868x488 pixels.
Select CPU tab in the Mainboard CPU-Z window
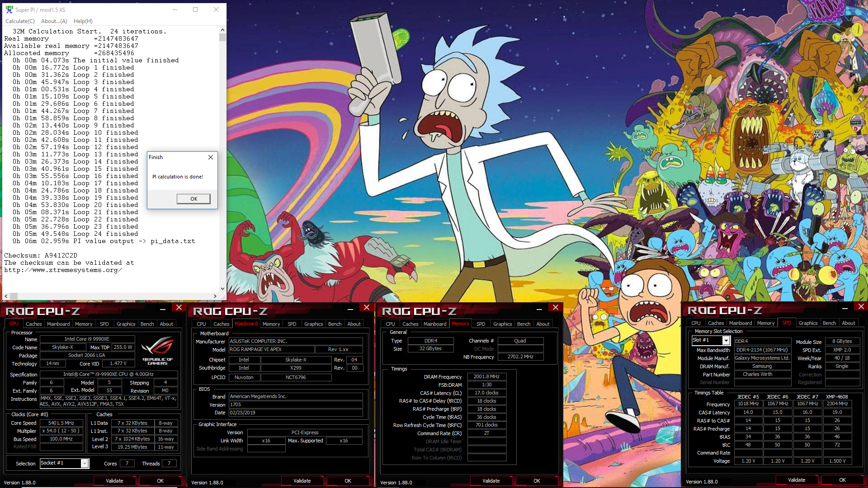tap(201, 324)
